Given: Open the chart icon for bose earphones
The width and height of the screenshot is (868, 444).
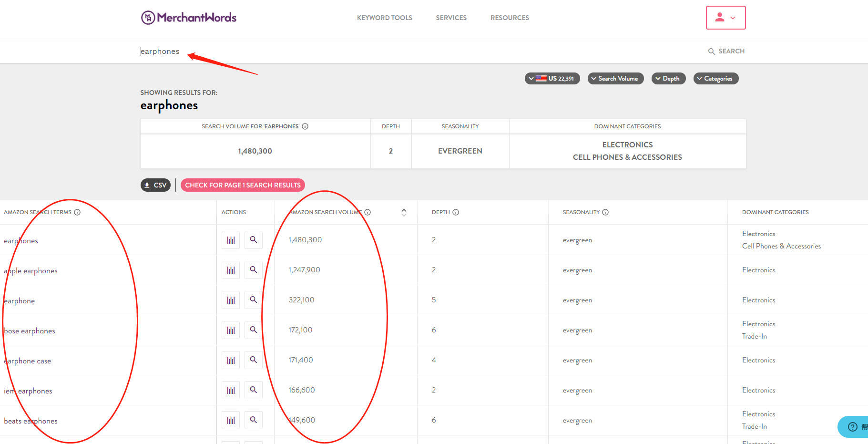Looking at the screenshot, I should pos(231,330).
